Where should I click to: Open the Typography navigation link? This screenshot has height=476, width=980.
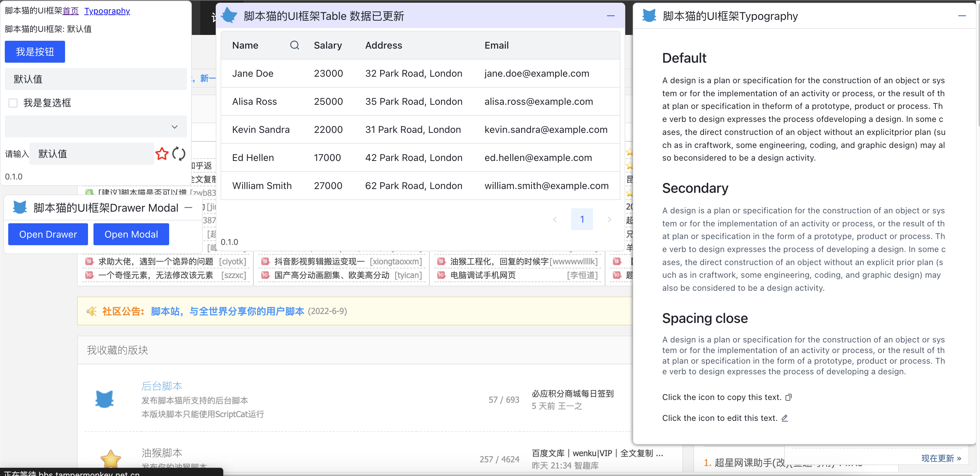(x=107, y=11)
